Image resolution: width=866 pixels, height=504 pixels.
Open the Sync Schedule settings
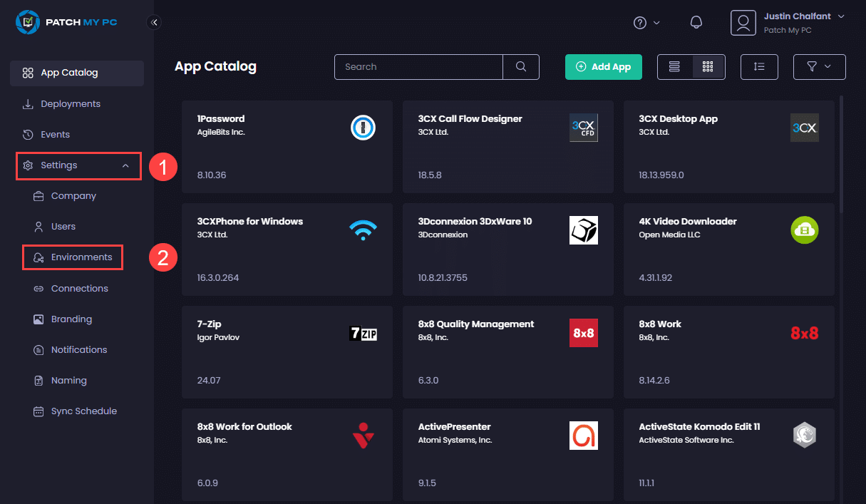(x=83, y=411)
